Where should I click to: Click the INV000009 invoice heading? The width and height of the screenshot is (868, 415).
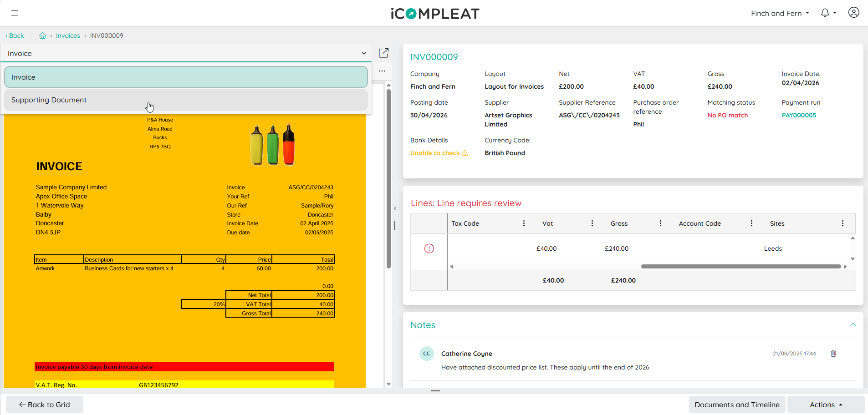coord(434,57)
